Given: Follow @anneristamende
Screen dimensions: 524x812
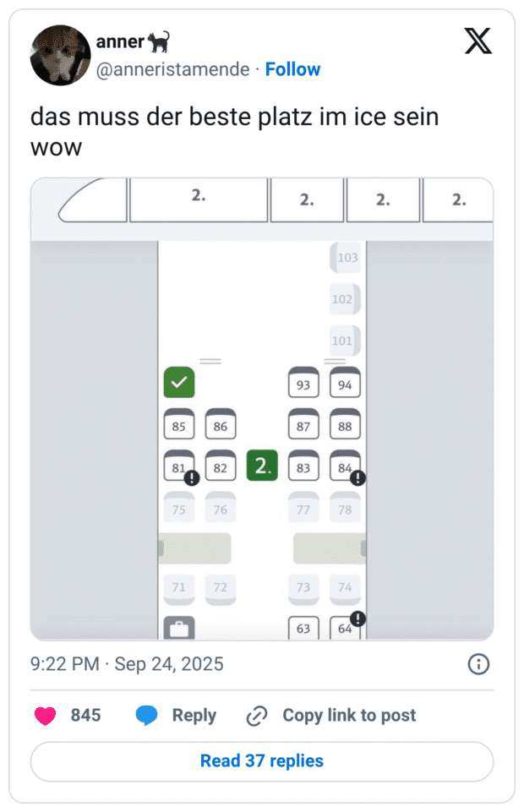Looking at the screenshot, I should 292,69.
